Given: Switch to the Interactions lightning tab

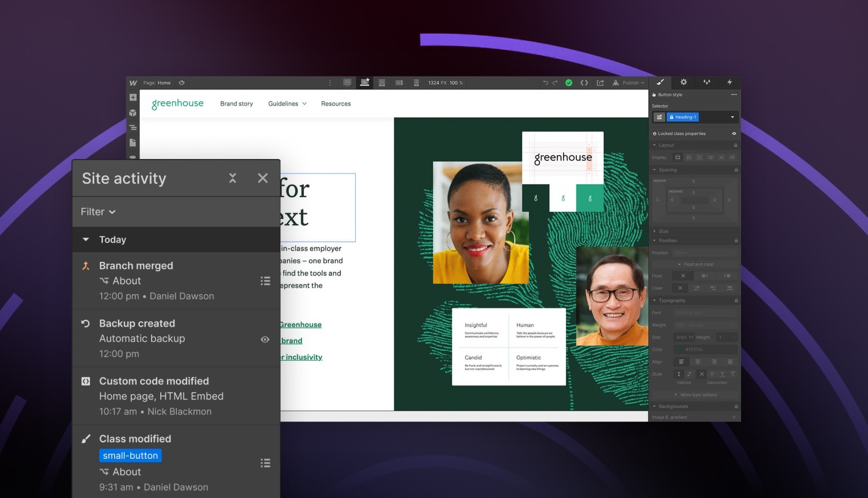Looking at the screenshot, I should 729,82.
